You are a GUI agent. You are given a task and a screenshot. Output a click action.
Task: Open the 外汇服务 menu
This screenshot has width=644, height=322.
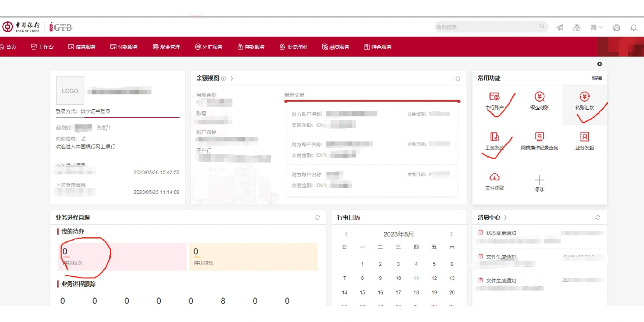208,47
